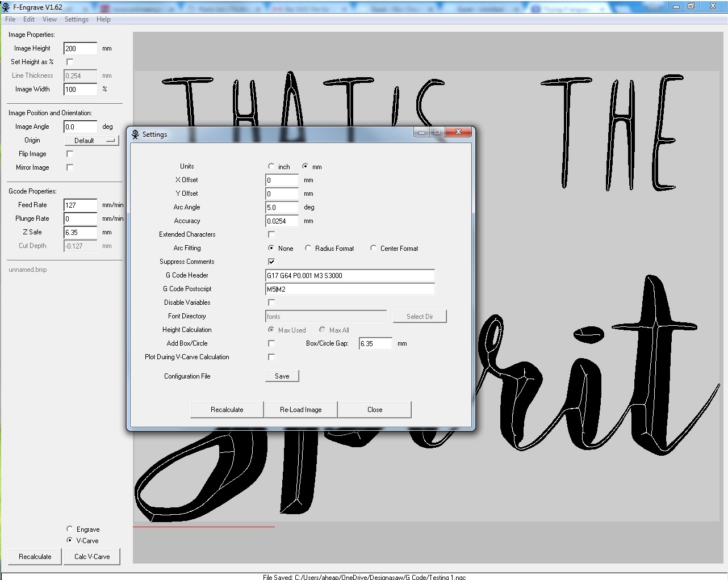Click the Feed Rate input field
The height and width of the screenshot is (580, 728).
click(80, 205)
